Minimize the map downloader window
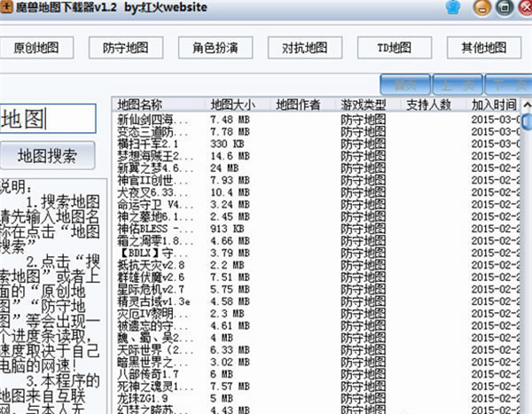The height and width of the screenshot is (414, 532). coord(483,9)
